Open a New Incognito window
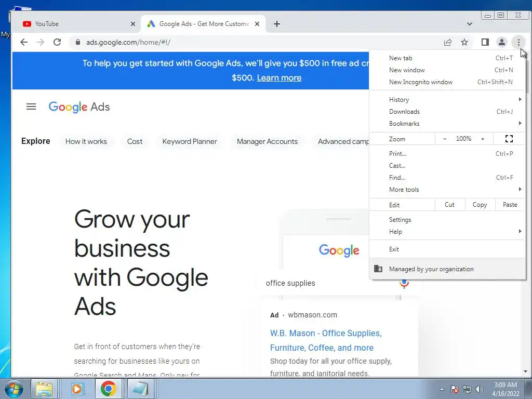 (447, 82)
